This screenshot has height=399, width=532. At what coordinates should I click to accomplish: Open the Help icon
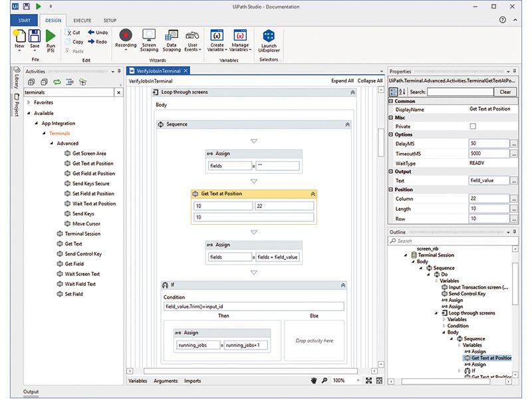(x=503, y=20)
